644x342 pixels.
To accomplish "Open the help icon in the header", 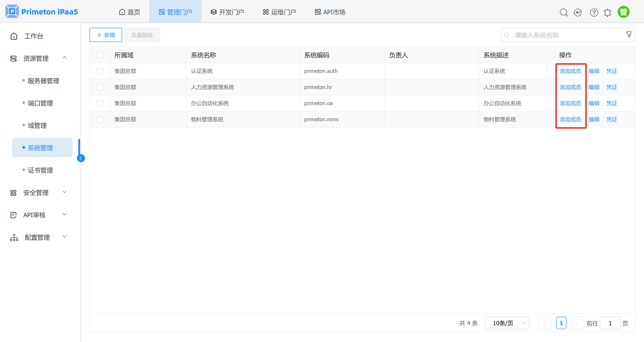I will [594, 12].
